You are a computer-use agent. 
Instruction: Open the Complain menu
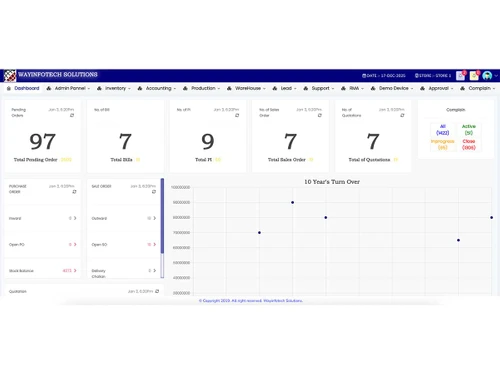pyautogui.click(x=482, y=88)
